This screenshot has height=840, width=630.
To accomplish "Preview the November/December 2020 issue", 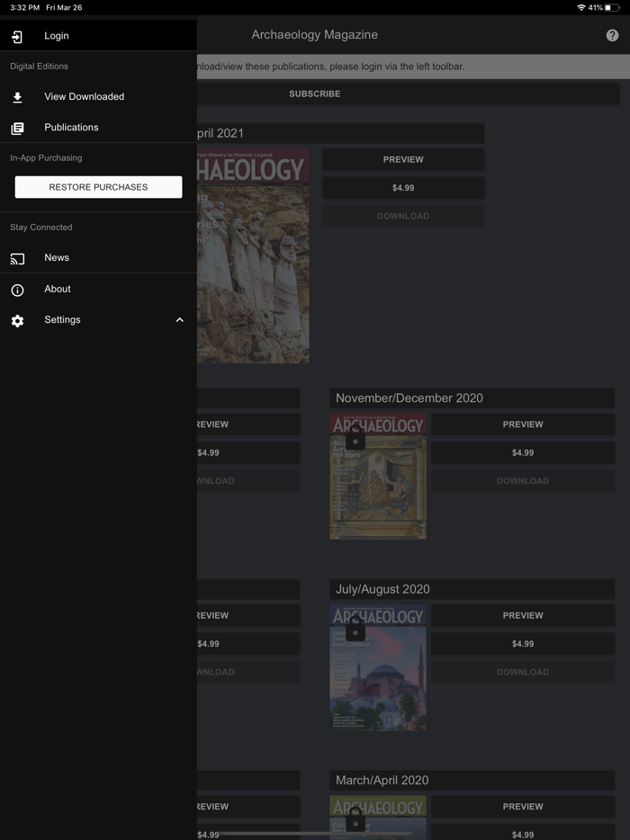I will 523,424.
